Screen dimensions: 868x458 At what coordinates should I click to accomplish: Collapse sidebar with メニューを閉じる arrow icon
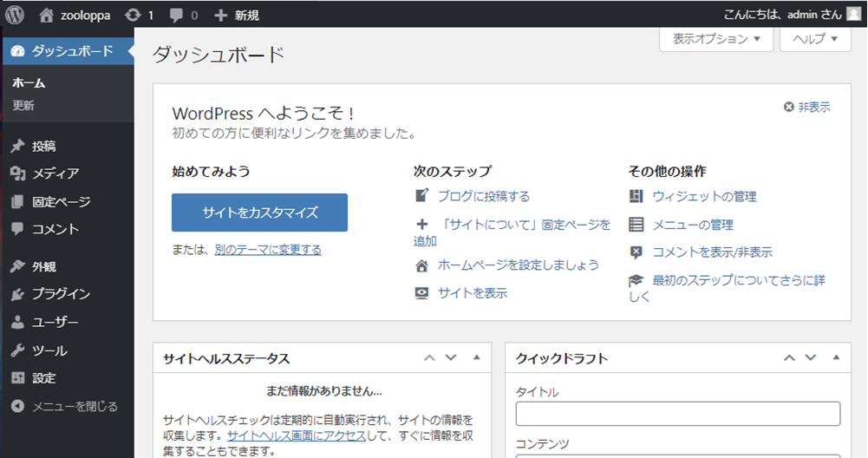17,406
